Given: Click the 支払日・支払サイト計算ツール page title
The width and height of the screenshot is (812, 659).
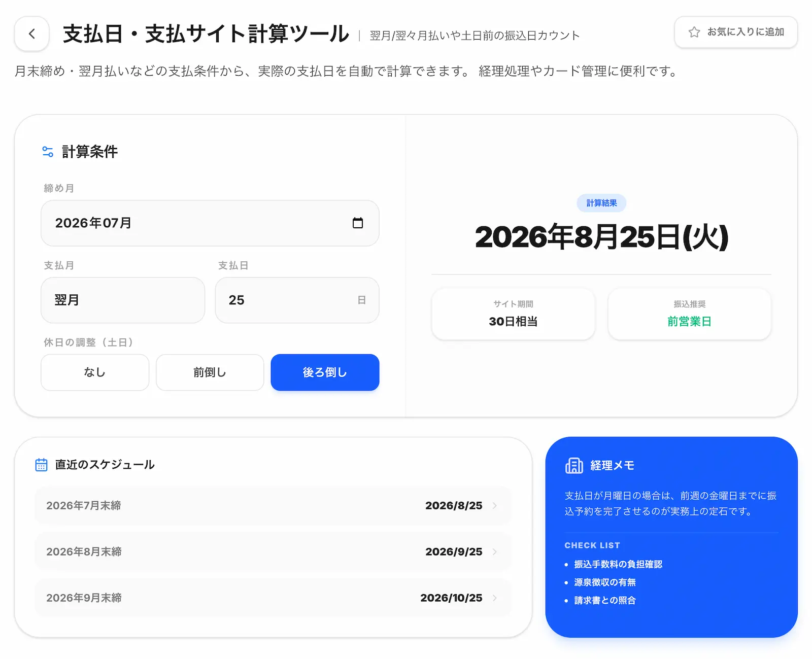Looking at the screenshot, I should [x=206, y=34].
